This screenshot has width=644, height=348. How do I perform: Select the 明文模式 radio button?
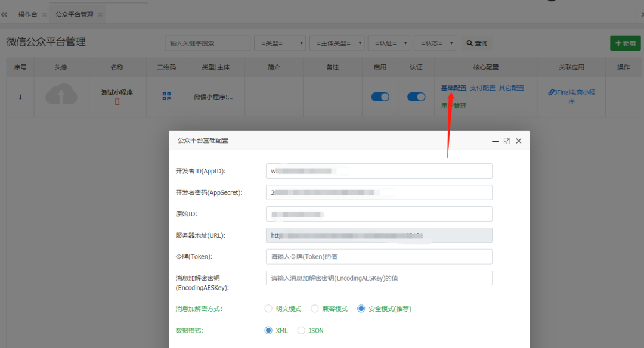click(269, 309)
